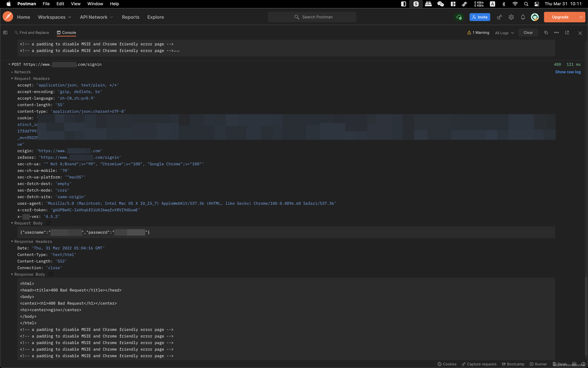Switch to the Console tab
The width and height of the screenshot is (588, 368).
[66, 33]
